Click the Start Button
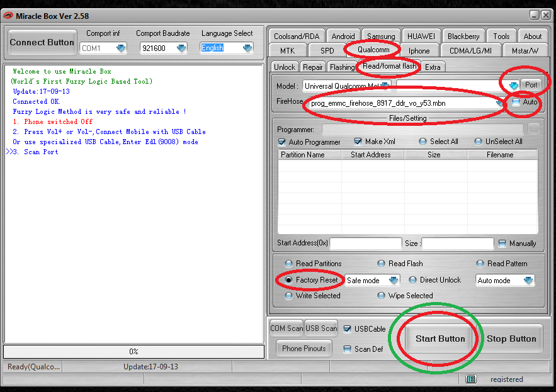Screen dimensions: 556x392 click(440, 339)
